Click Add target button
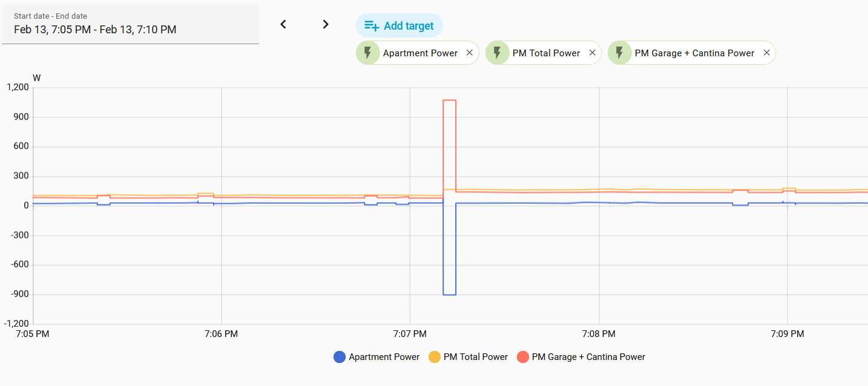Image resolution: width=868 pixels, height=386 pixels. click(x=399, y=26)
